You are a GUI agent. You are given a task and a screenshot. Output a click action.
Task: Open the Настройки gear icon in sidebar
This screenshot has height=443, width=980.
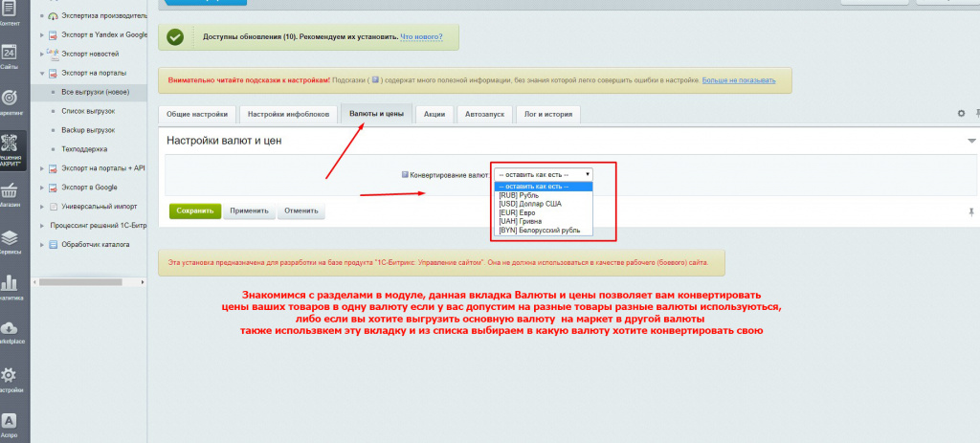9,376
